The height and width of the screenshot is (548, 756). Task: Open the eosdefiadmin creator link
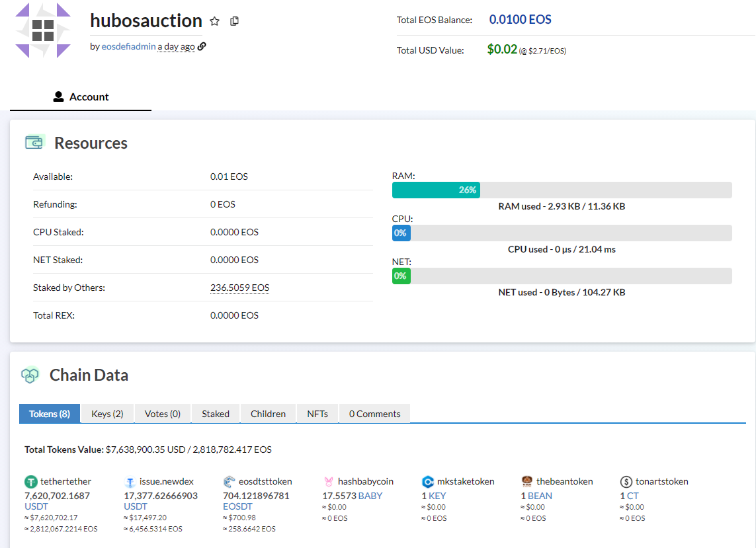[x=128, y=47]
